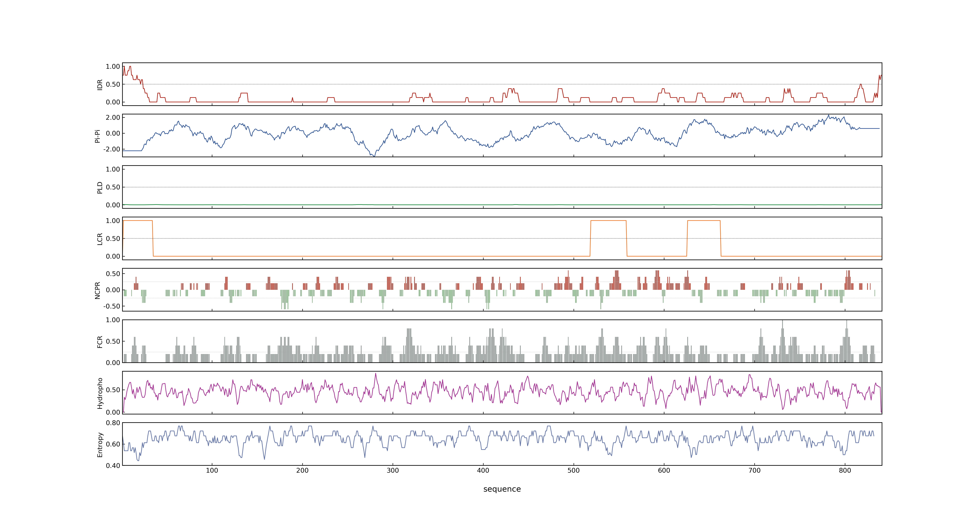Click the -2.00 tick of the Pi-Pi panel
This screenshot has width=980, height=523.
point(111,150)
